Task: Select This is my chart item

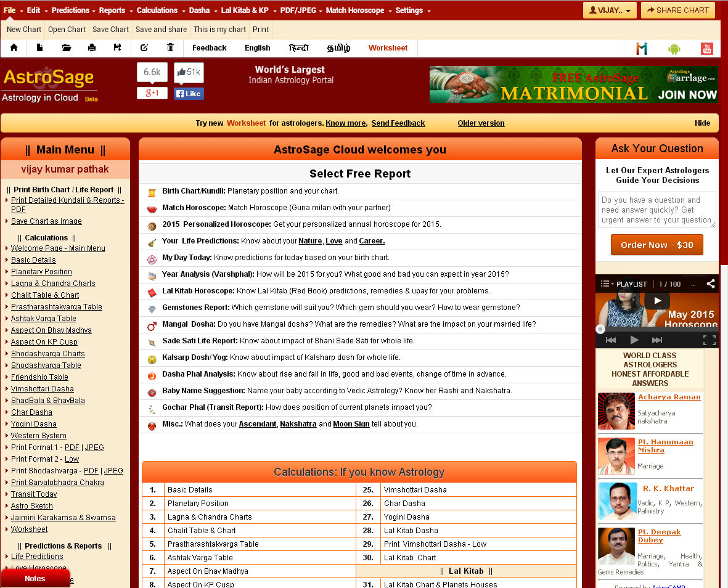Action: coord(219,29)
